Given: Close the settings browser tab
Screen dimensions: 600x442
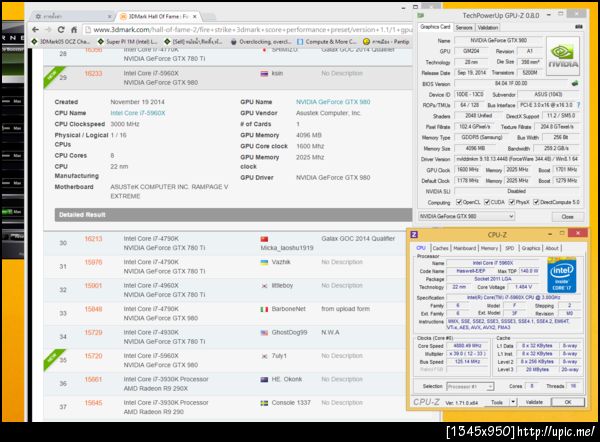Looking at the screenshot, I should 109,16.
